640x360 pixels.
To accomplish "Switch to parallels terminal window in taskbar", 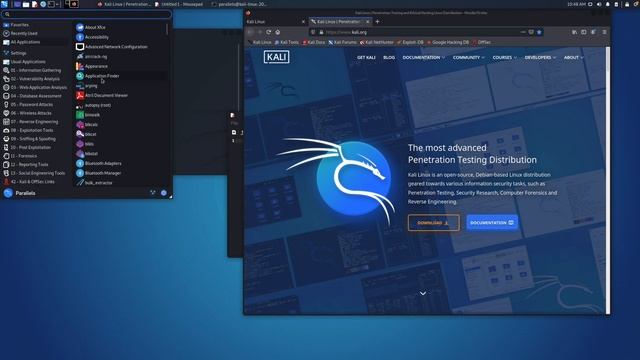I will pyautogui.click(x=239, y=4).
